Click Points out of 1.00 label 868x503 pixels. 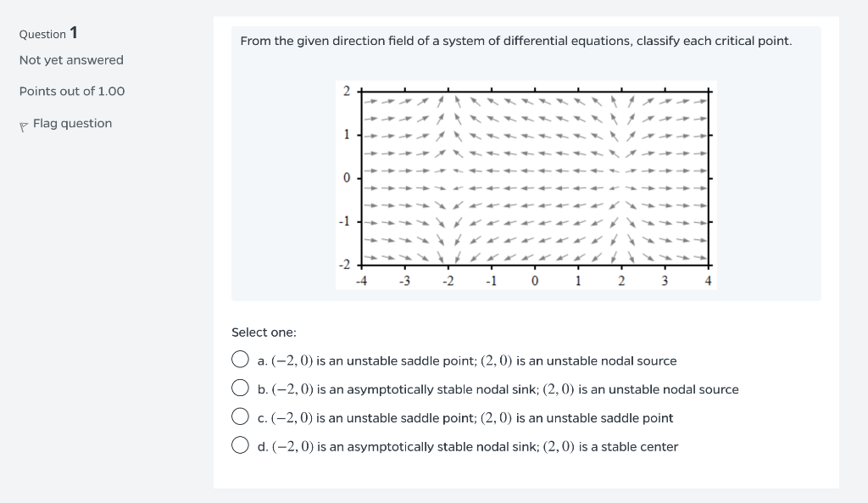pyautogui.click(x=72, y=91)
